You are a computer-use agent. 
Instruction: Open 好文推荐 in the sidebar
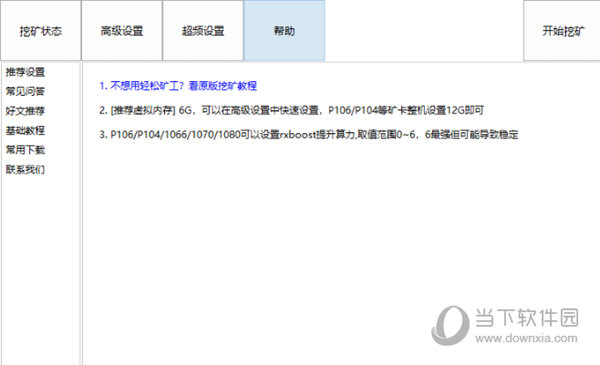pos(25,111)
